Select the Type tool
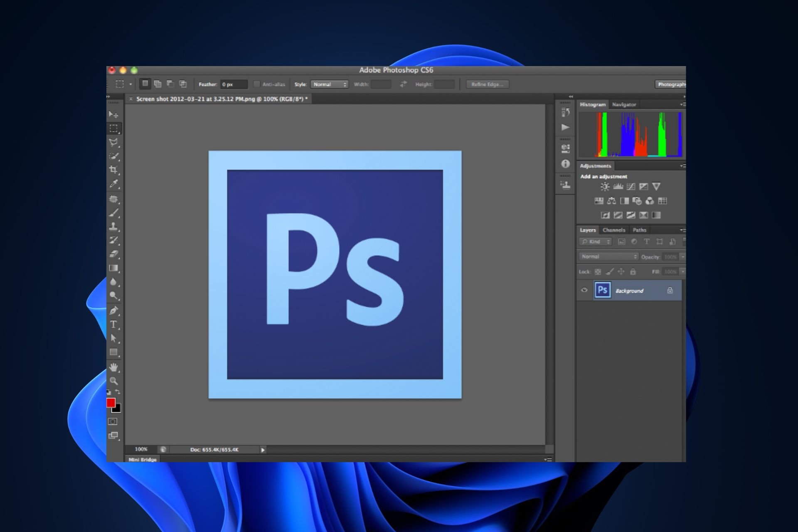This screenshot has height=532, width=798. click(x=113, y=325)
